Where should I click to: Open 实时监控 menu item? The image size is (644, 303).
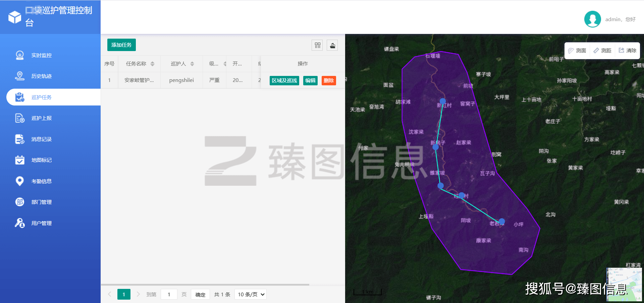(x=42, y=55)
